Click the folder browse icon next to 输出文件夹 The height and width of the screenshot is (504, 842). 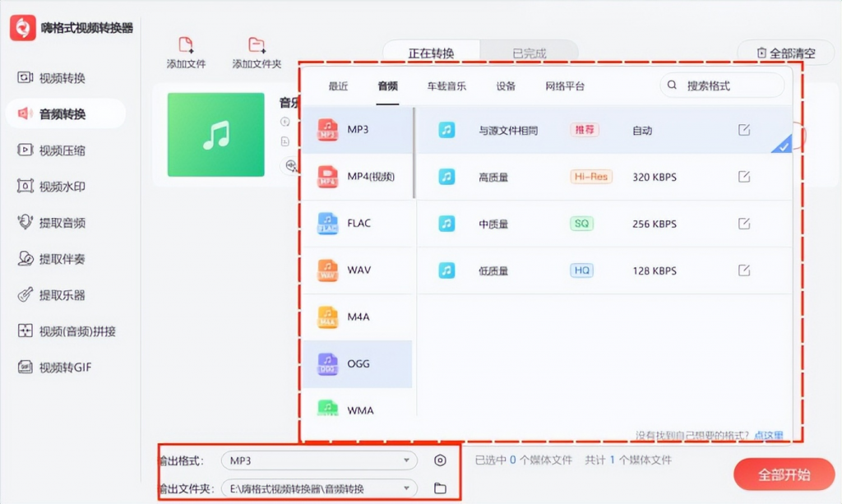tap(439, 488)
